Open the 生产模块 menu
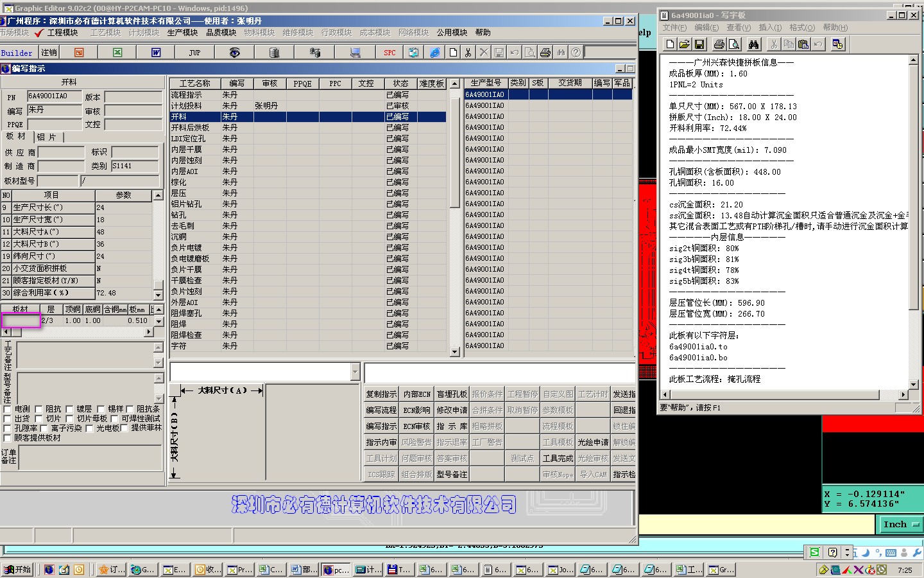 [x=182, y=33]
